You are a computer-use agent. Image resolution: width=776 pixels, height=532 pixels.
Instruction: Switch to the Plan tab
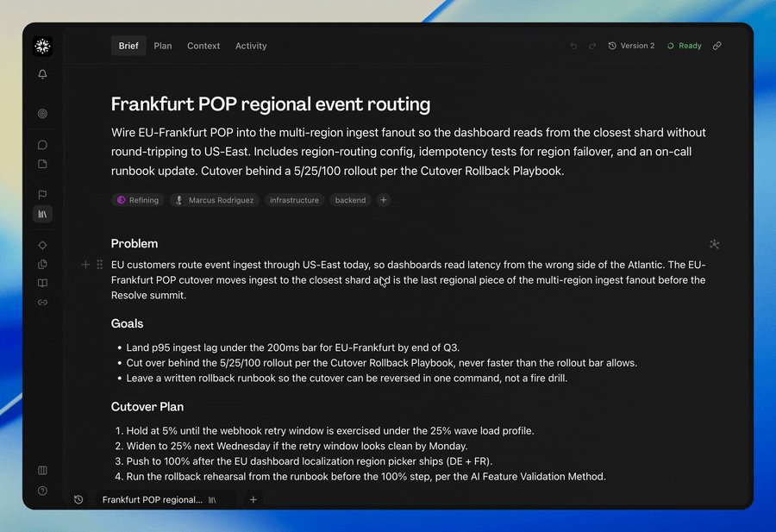pyautogui.click(x=163, y=46)
